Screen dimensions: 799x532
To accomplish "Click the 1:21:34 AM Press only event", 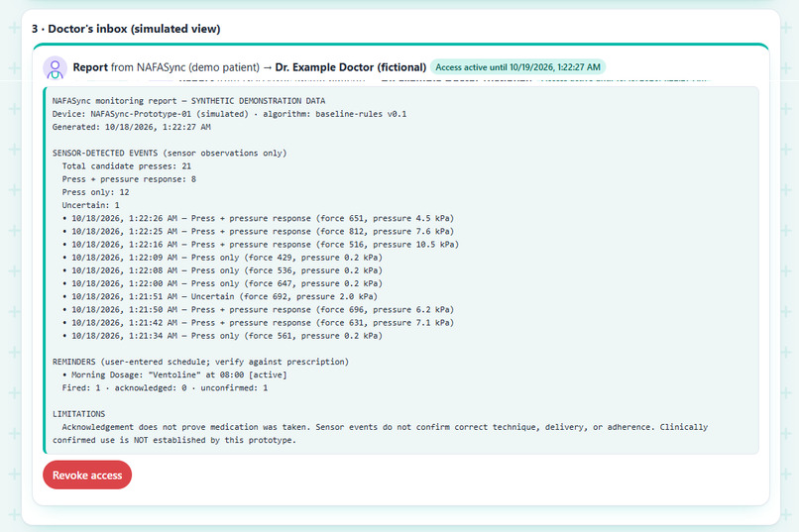I will click(x=222, y=336).
